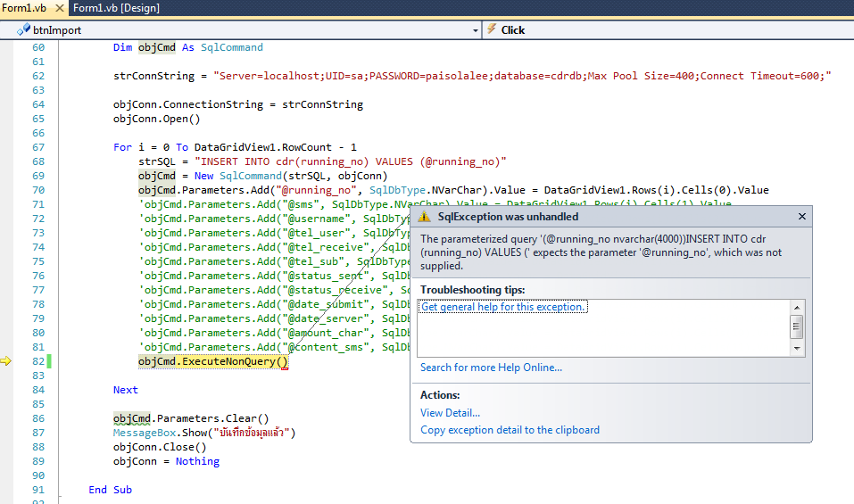Open View Detail for the exception
The width and height of the screenshot is (854, 504).
[450, 413]
